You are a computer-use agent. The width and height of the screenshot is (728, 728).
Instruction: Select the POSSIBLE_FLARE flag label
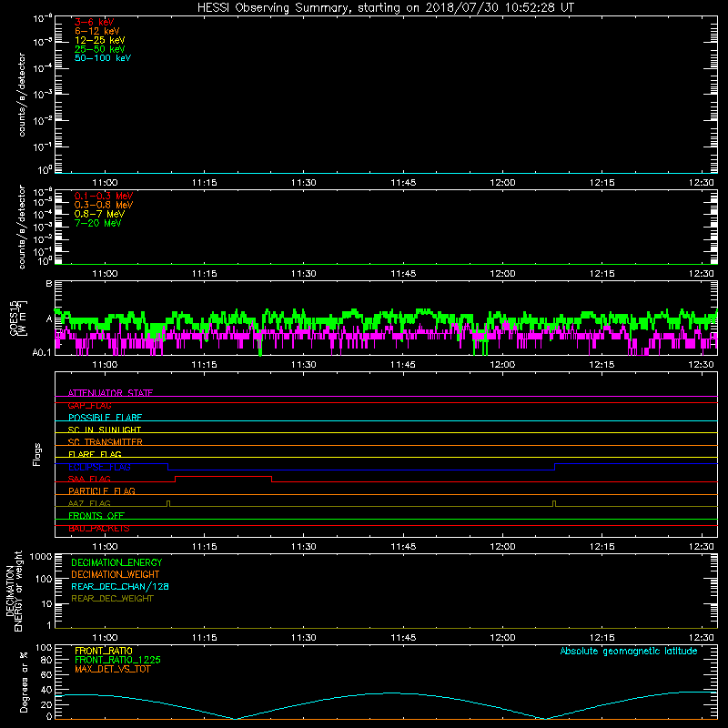(x=105, y=418)
